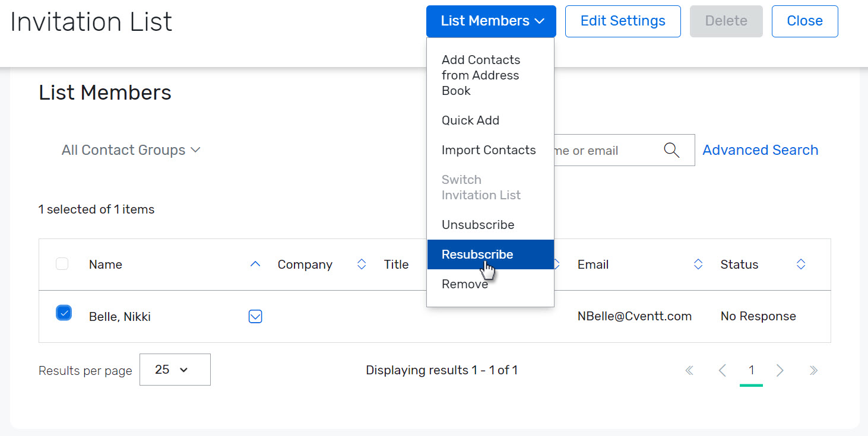Open Advanced Search
This screenshot has height=436, width=868.
pos(761,150)
